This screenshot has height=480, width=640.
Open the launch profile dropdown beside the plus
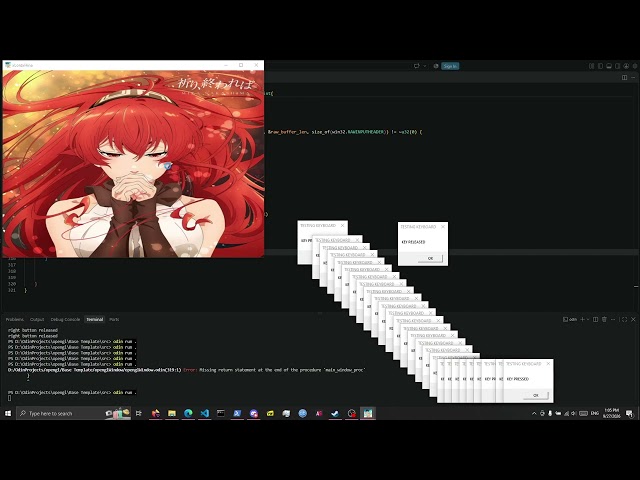(588, 320)
